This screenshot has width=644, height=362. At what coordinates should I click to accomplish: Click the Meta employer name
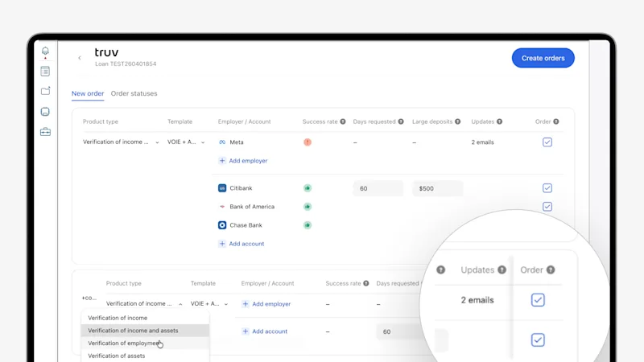click(237, 142)
